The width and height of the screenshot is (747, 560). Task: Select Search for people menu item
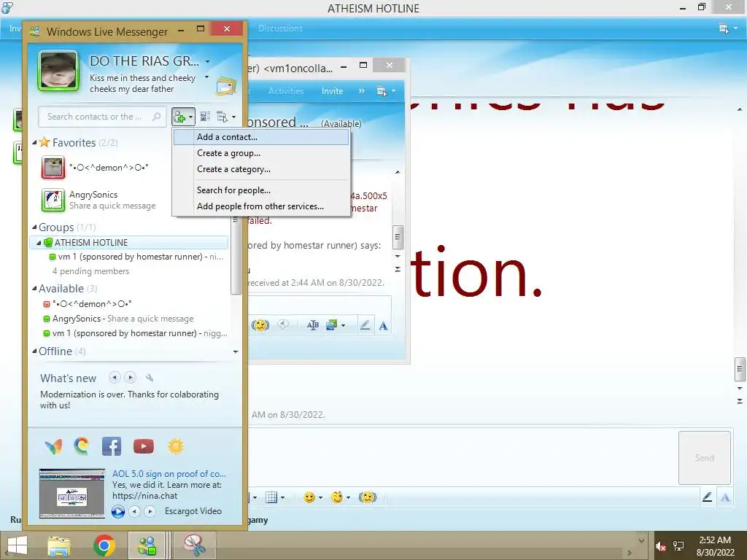click(261, 190)
